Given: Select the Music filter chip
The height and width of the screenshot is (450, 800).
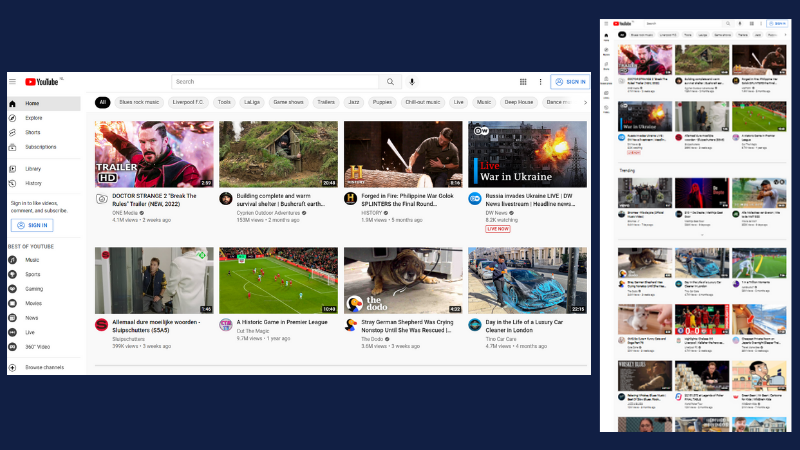Looking at the screenshot, I should pos(484,103).
